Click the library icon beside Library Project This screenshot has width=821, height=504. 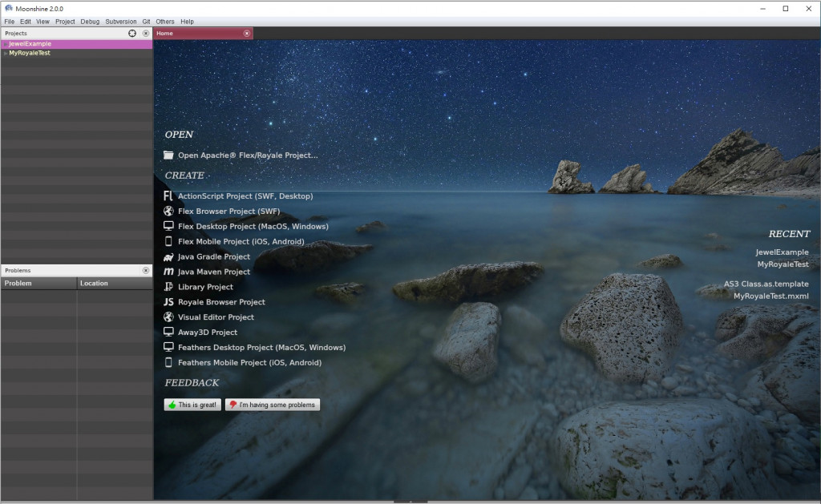point(168,287)
